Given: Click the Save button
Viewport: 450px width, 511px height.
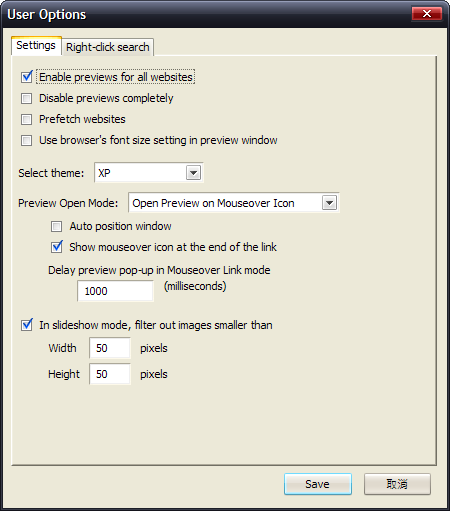Looking at the screenshot, I should [318, 484].
